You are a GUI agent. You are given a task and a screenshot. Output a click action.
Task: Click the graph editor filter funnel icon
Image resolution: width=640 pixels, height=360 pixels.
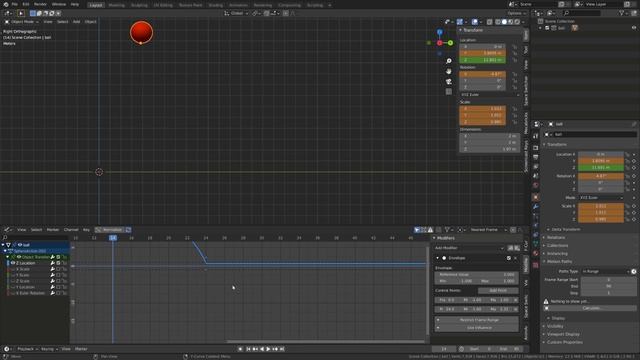point(447,230)
